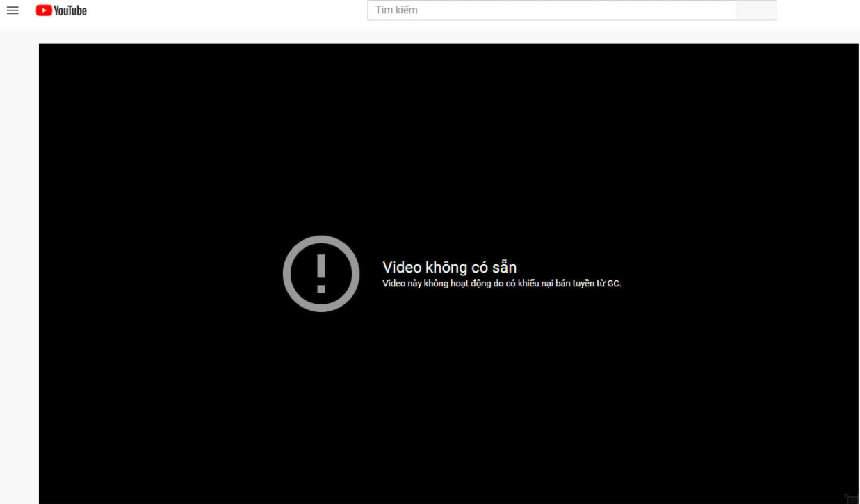
Task: Click the blank search button
Action: tap(756, 10)
